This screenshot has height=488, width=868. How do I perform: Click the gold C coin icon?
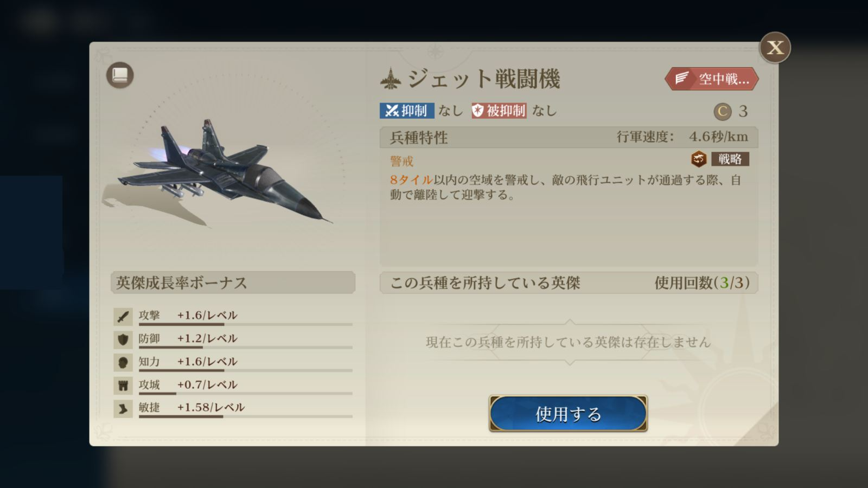722,112
